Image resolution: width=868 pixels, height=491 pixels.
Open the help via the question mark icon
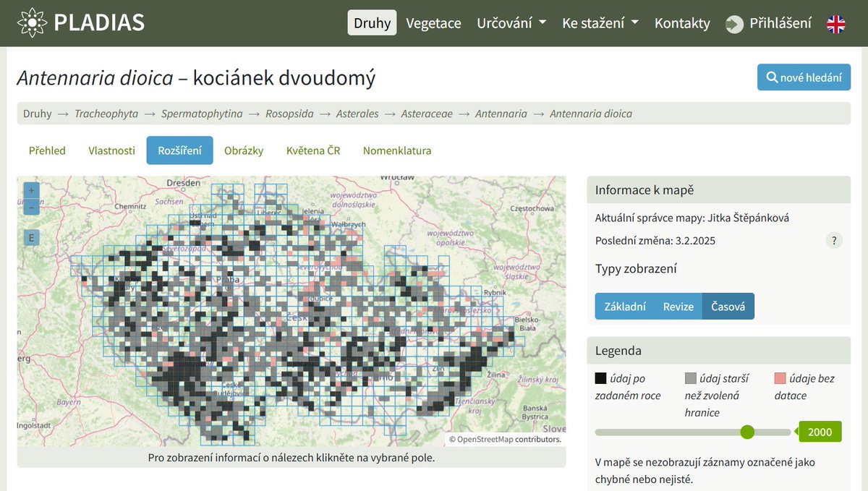[x=833, y=240]
